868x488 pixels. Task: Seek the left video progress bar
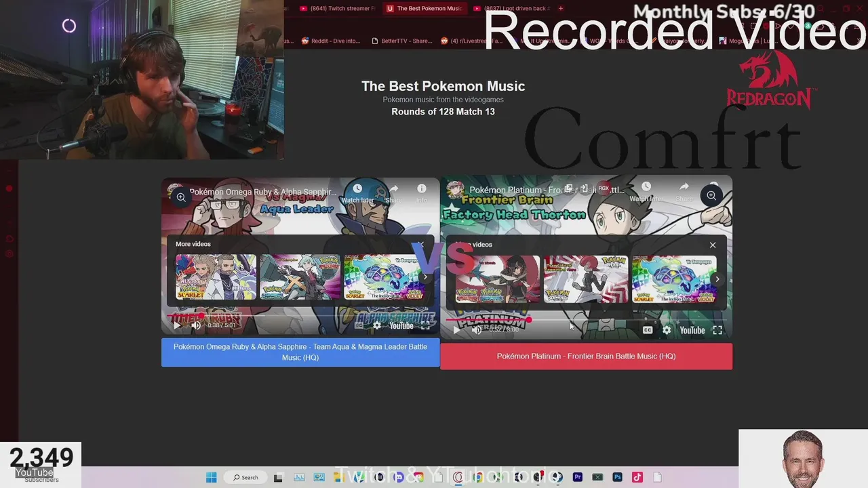[300, 315]
